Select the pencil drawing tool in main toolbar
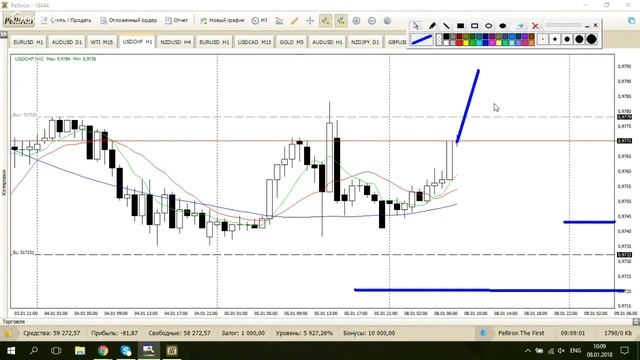The width and height of the screenshot is (640, 360). (x=294, y=20)
